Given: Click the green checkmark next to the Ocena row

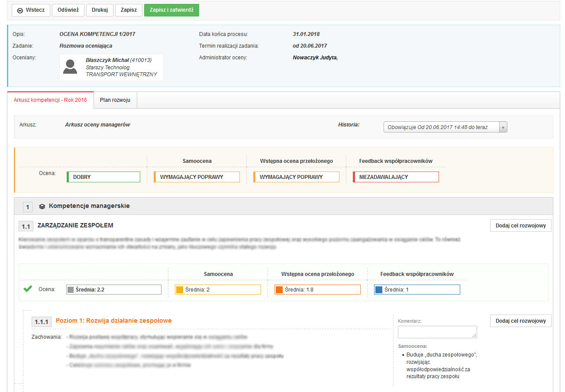Looking at the screenshot, I should pyautogui.click(x=27, y=288).
